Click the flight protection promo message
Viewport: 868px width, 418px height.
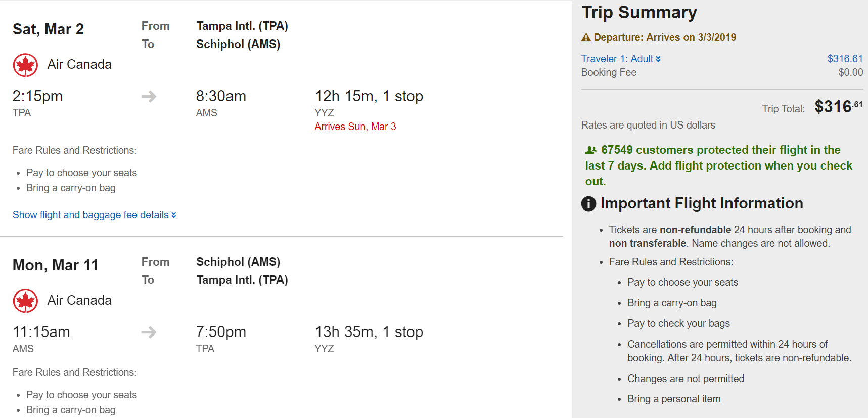coord(718,165)
